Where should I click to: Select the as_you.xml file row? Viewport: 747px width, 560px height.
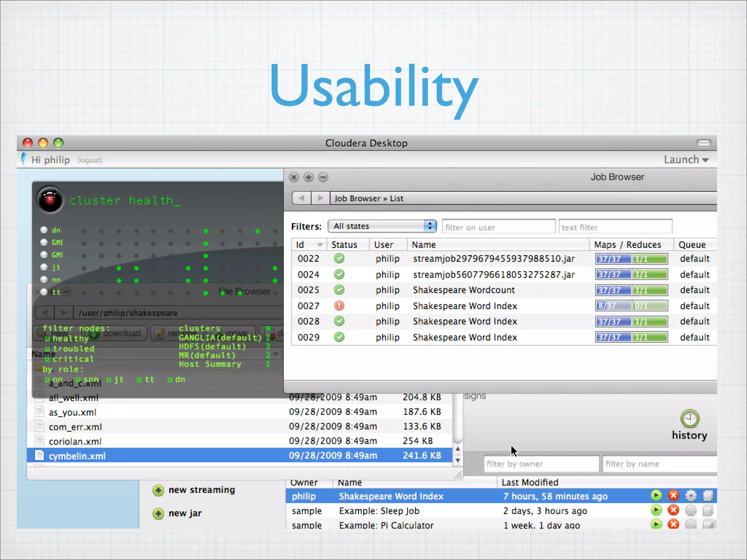[x=240, y=412]
